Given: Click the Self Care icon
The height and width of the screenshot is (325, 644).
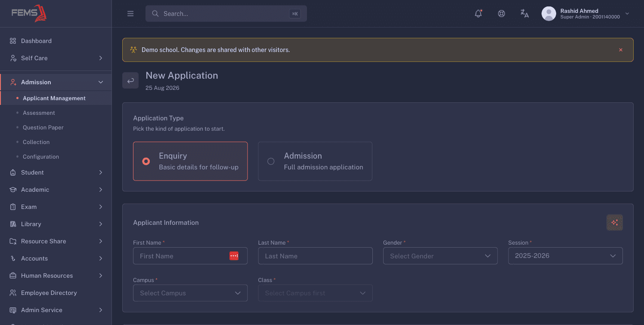Looking at the screenshot, I should tap(13, 58).
